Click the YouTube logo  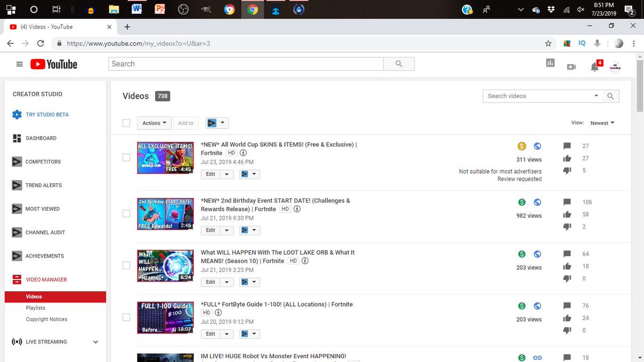(54, 64)
